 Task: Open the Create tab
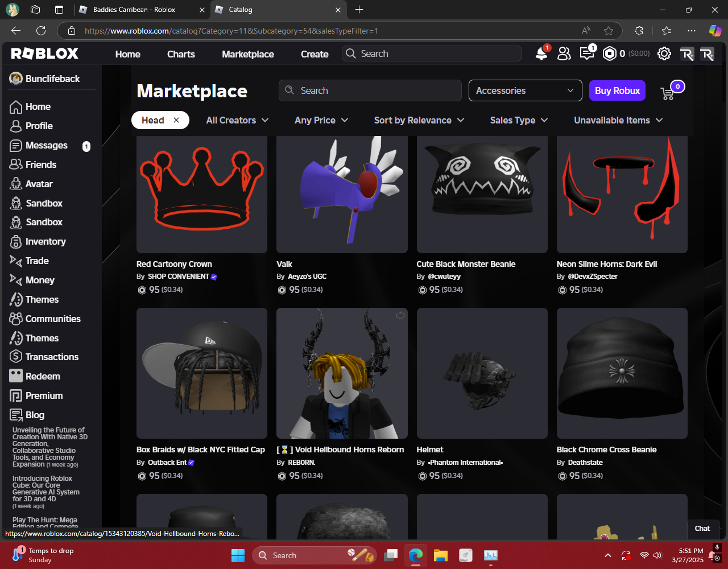pos(315,54)
